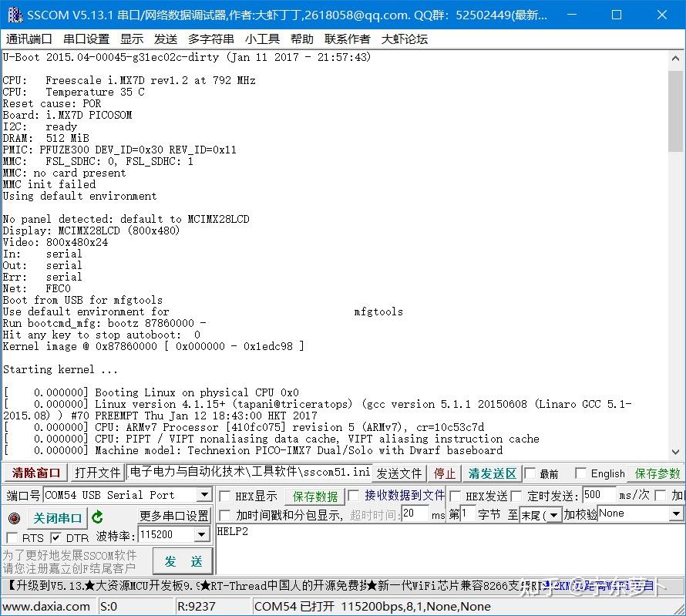Click the red 停止 stop control

click(444, 473)
